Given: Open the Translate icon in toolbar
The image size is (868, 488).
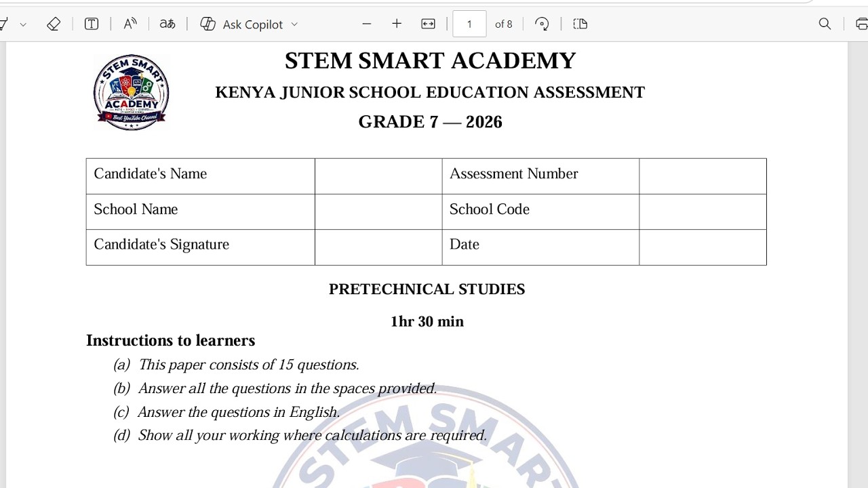Looking at the screenshot, I should (167, 24).
